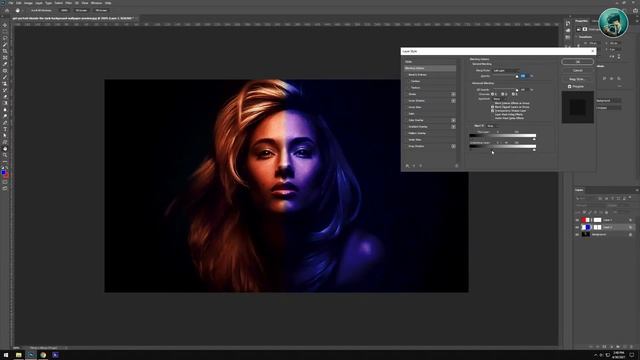This screenshot has width=640, height=360.
Task: Click the fx icon in Layer Style dialog
Action: [407, 166]
